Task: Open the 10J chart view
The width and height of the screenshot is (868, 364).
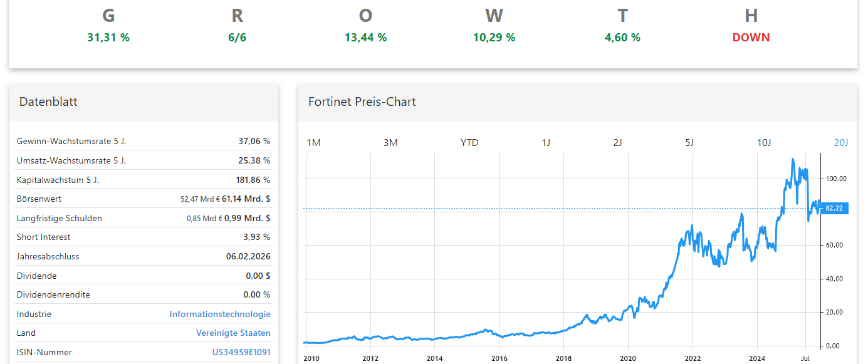Action: [x=763, y=143]
